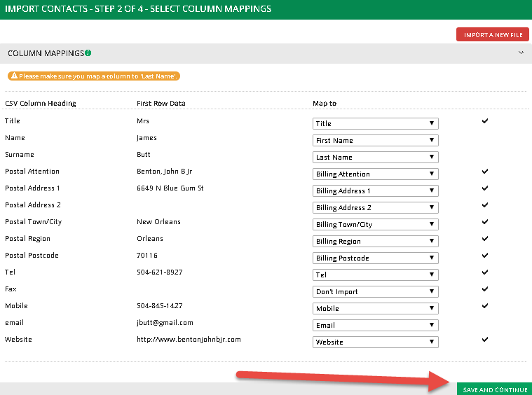Click the checkmark icon in the Website row
Viewport: 532px width, 395px height.
pyautogui.click(x=484, y=340)
